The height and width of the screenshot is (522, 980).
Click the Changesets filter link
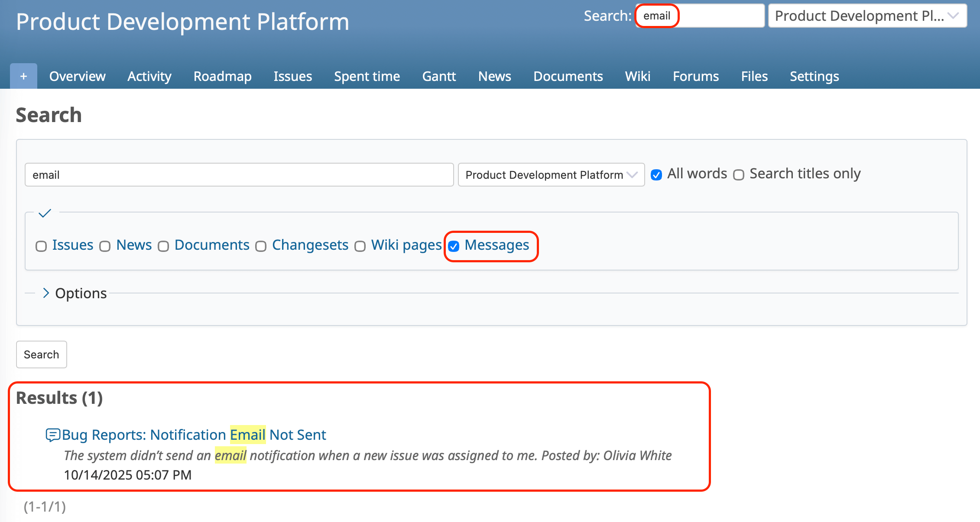[x=310, y=245]
